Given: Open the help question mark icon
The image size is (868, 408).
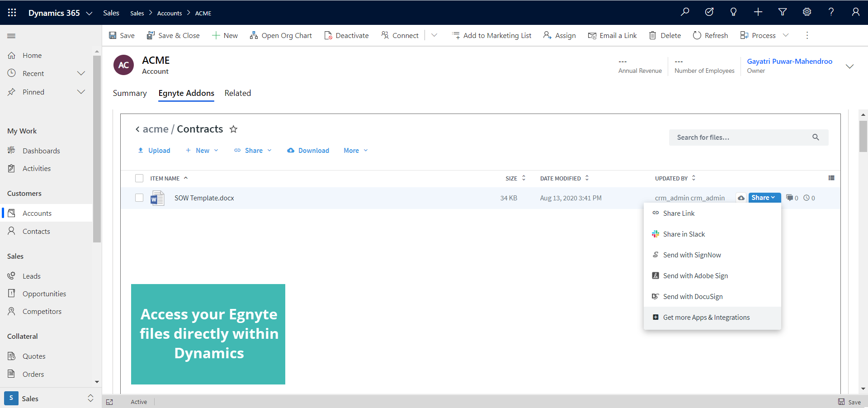Looking at the screenshot, I should point(831,12).
